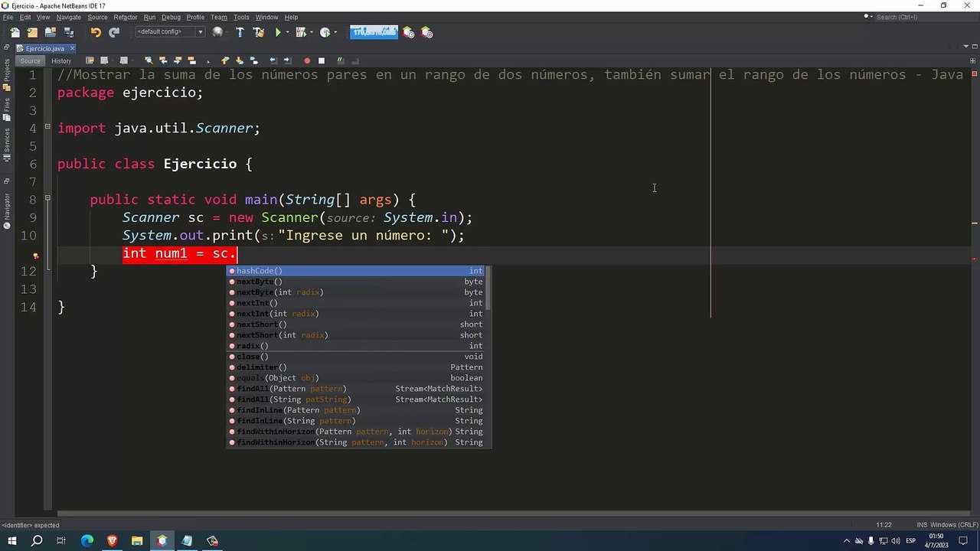The width and height of the screenshot is (980, 551).
Task: Toggle Bookmark in the editor toolbar
Action: 253,60
